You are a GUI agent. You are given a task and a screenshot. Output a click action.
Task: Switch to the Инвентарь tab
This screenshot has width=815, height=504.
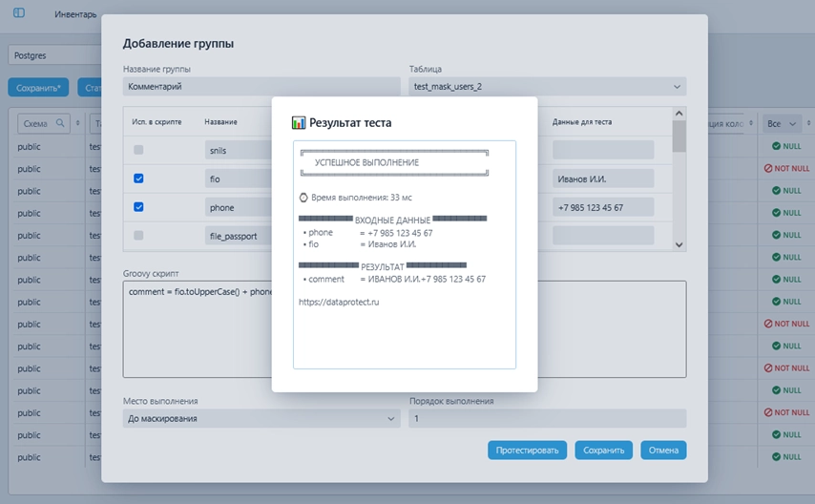point(76,14)
